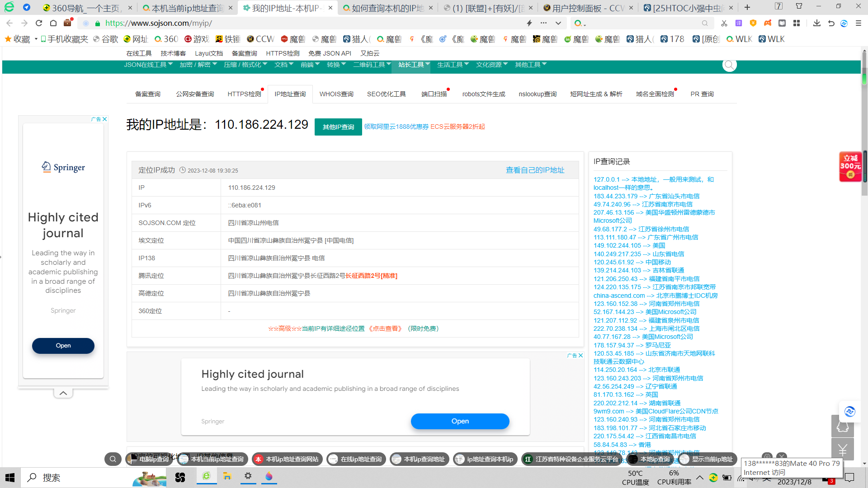
Task: Open the browser hamburger menu icon
Action: pyautogui.click(x=859, y=23)
